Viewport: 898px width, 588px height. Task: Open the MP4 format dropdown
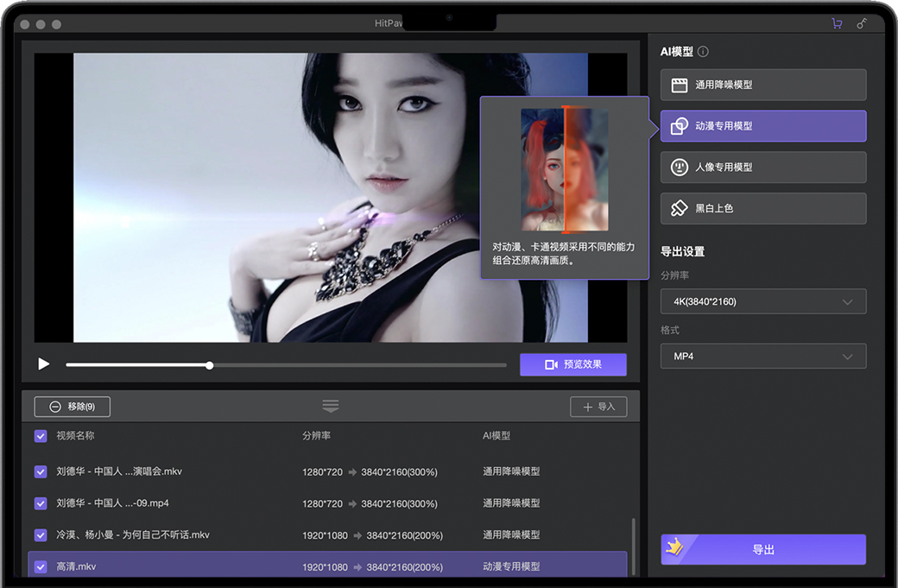coord(763,356)
